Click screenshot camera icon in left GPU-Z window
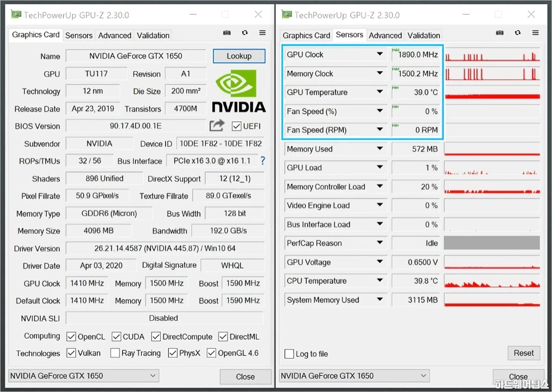 click(x=227, y=33)
